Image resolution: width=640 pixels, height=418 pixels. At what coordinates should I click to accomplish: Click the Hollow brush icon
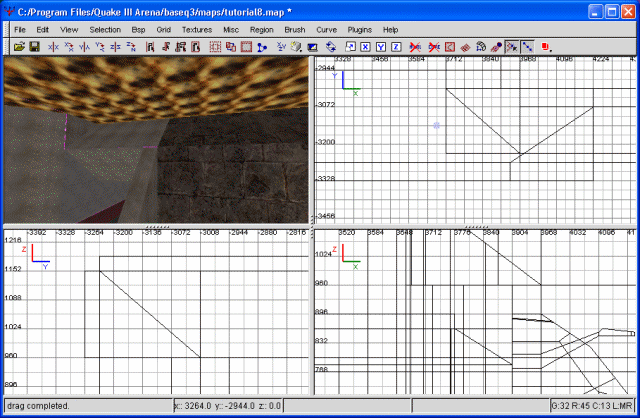[x=246, y=47]
